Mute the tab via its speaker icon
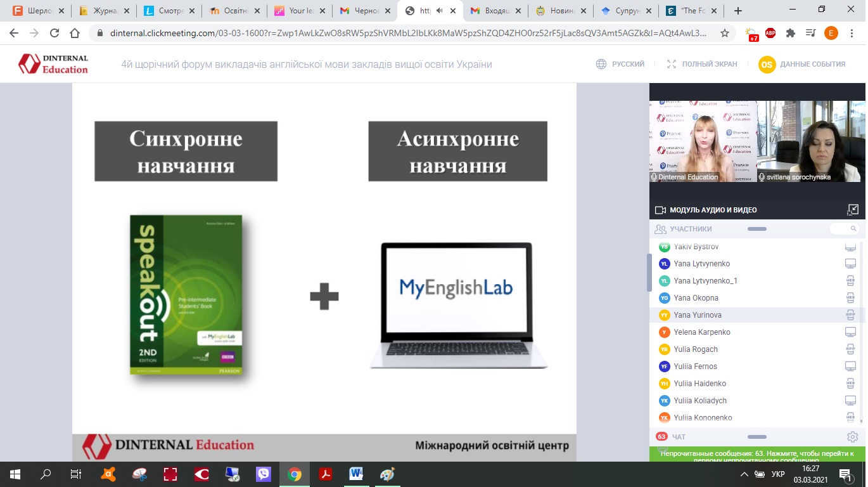This screenshot has width=868, height=487. [x=440, y=11]
